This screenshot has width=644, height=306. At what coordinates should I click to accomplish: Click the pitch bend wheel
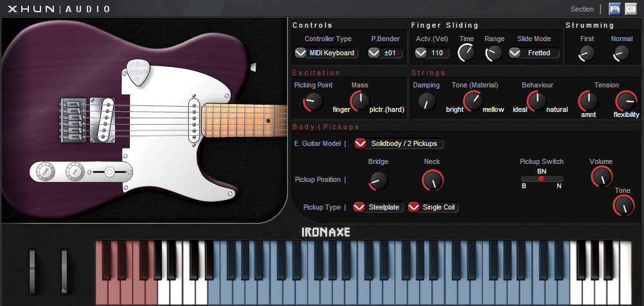[x=33, y=271]
